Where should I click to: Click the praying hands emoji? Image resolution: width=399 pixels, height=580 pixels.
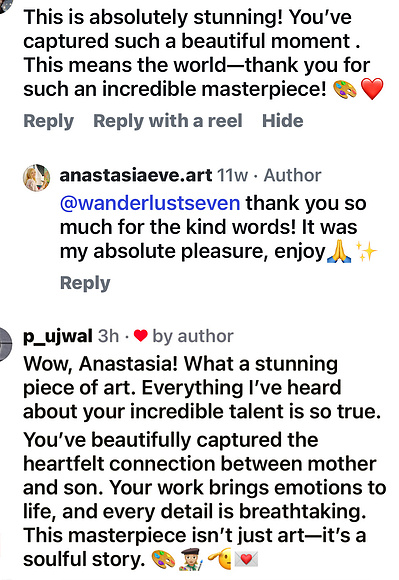[339, 252]
